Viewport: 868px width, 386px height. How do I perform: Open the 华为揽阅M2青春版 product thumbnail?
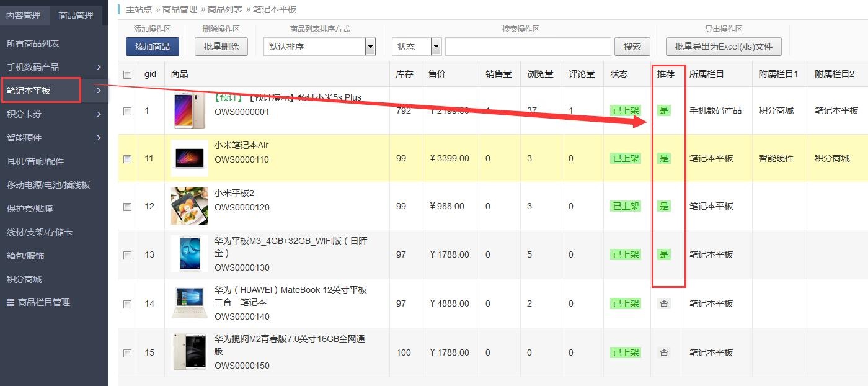point(190,352)
